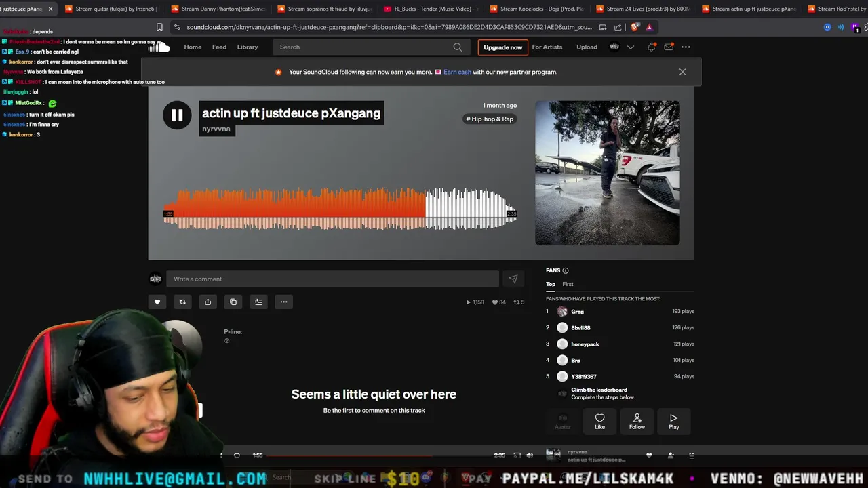The height and width of the screenshot is (488, 868).
Task: Open the messages envelope icon
Action: click(x=669, y=47)
